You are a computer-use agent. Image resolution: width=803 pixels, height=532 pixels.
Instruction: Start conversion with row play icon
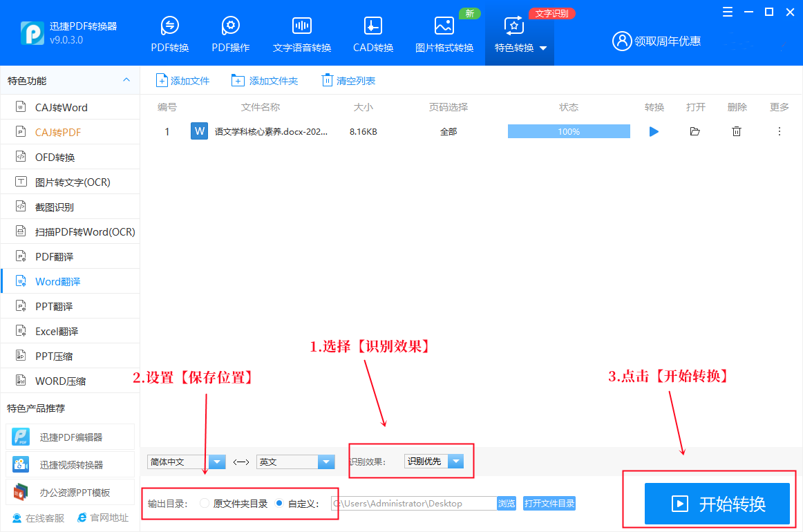click(x=654, y=131)
